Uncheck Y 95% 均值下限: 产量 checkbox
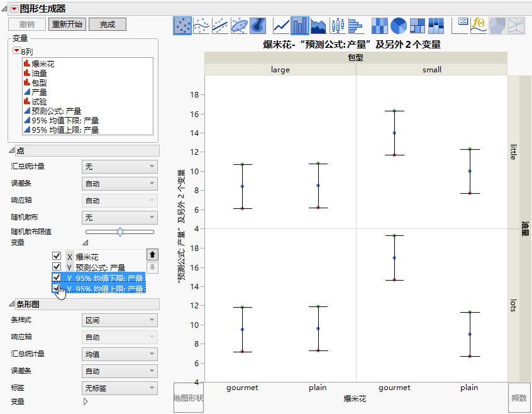Screen dimensions: 532x414 point(57,278)
